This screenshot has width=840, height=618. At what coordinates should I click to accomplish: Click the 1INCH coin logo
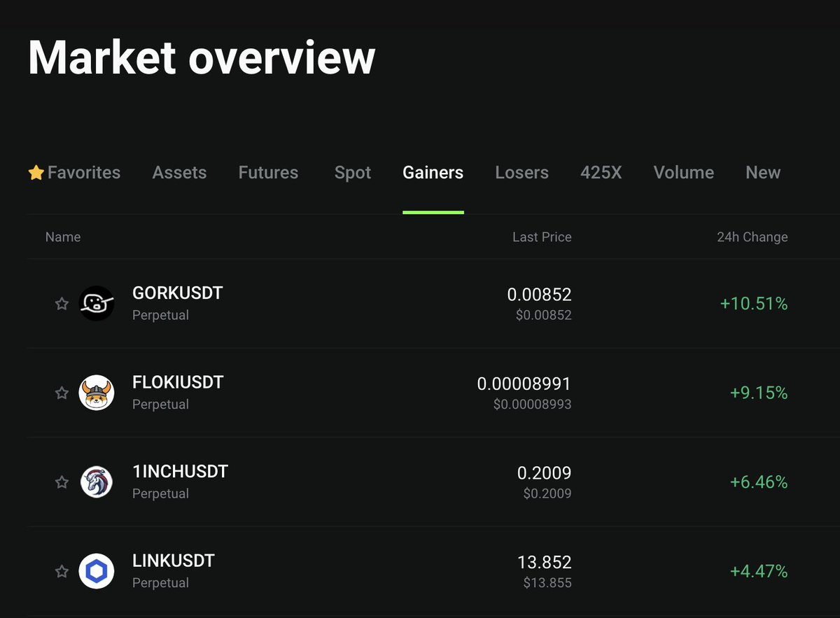tap(97, 482)
